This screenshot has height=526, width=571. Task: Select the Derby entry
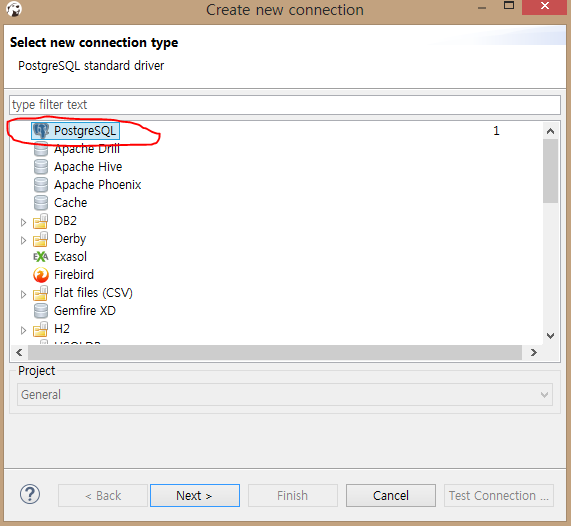tap(70, 239)
